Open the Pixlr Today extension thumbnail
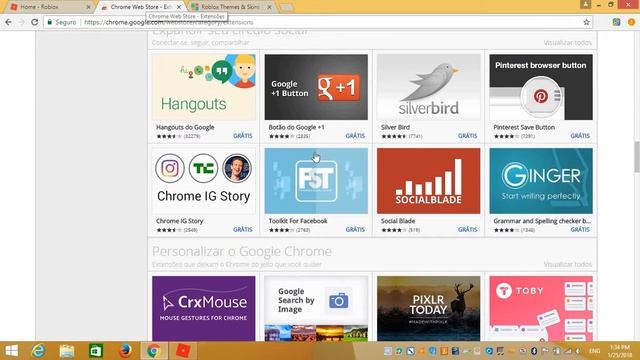The height and width of the screenshot is (360, 640). point(429,309)
